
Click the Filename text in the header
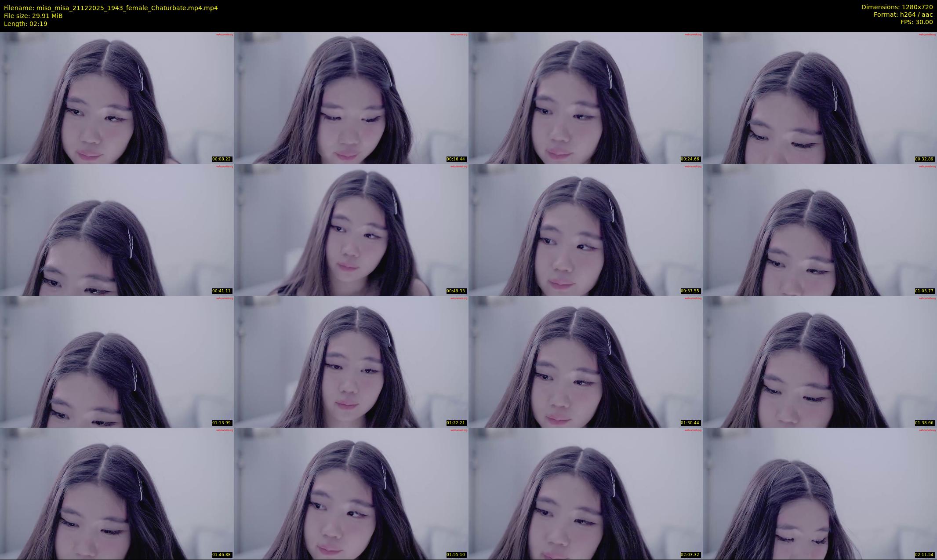(111, 8)
